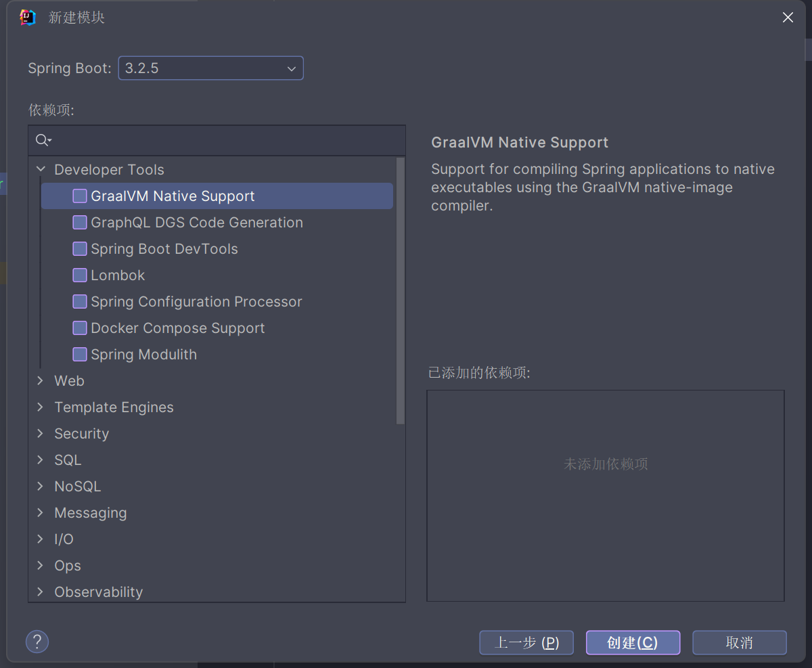Check GraalVM Native Support checkbox
Image resolution: width=812 pixels, height=668 pixels.
click(80, 196)
